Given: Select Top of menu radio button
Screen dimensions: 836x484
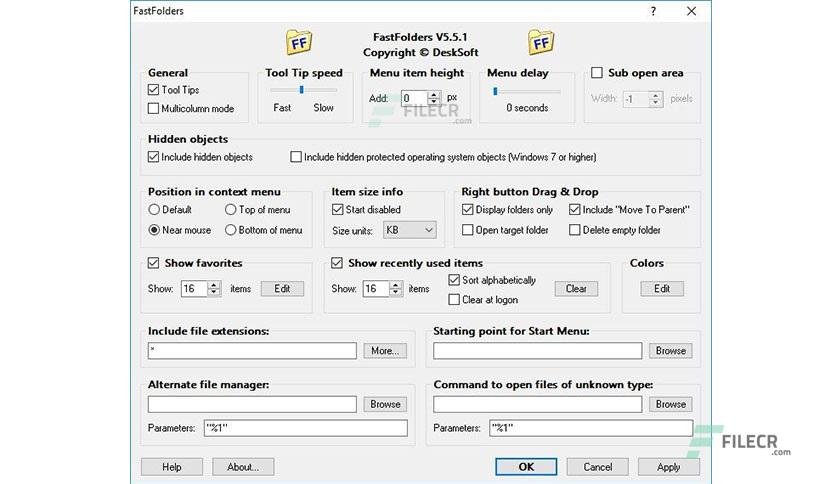Looking at the screenshot, I should click(230, 209).
